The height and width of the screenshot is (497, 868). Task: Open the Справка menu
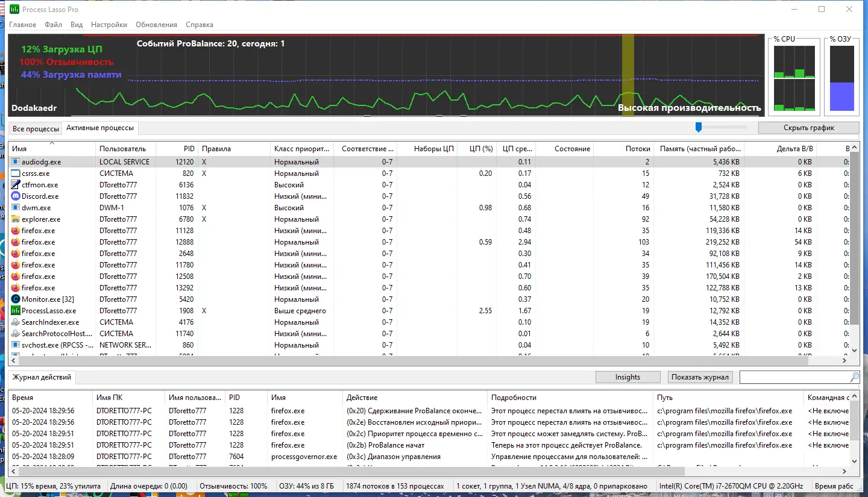(200, 25)
